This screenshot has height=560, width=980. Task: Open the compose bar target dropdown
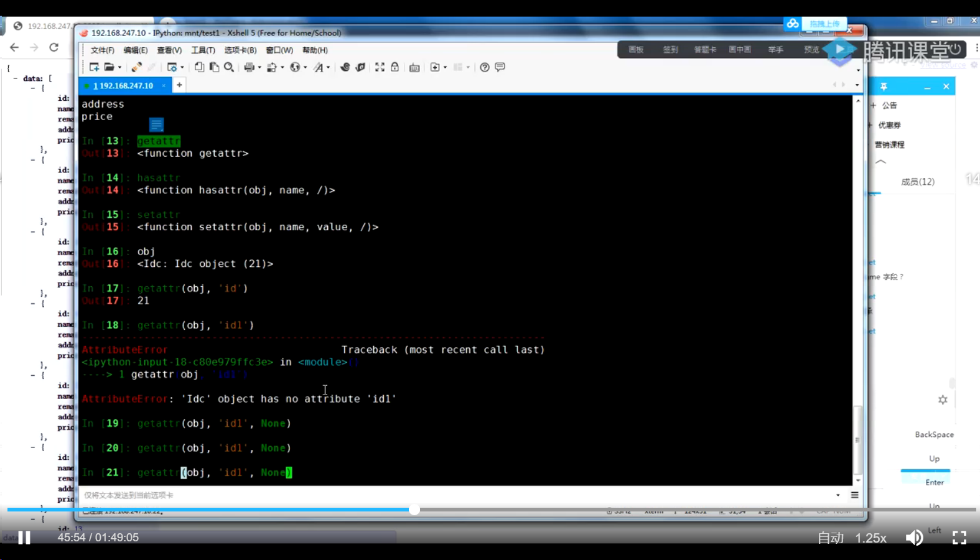[x=838, y=495]
